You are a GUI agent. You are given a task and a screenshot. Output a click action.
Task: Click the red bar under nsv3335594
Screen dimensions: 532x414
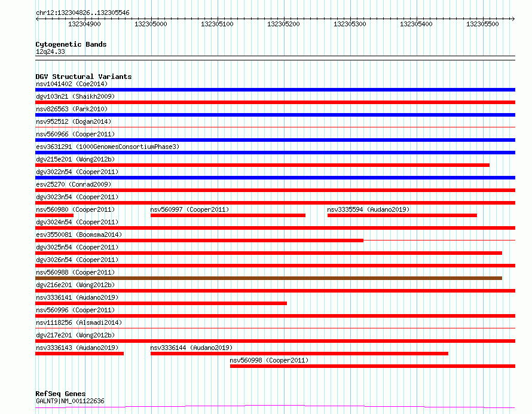pyautogui.click(x=402, y=215)
